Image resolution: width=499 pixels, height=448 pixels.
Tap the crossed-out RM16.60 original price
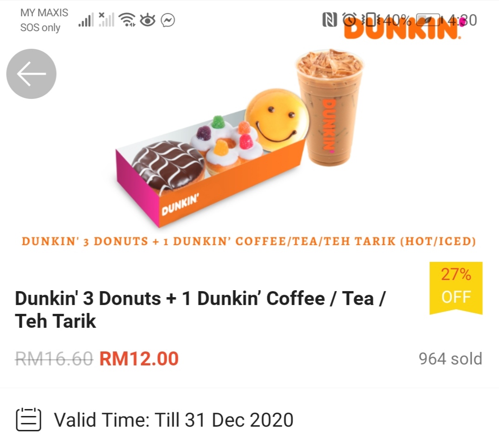click(54, 359)
